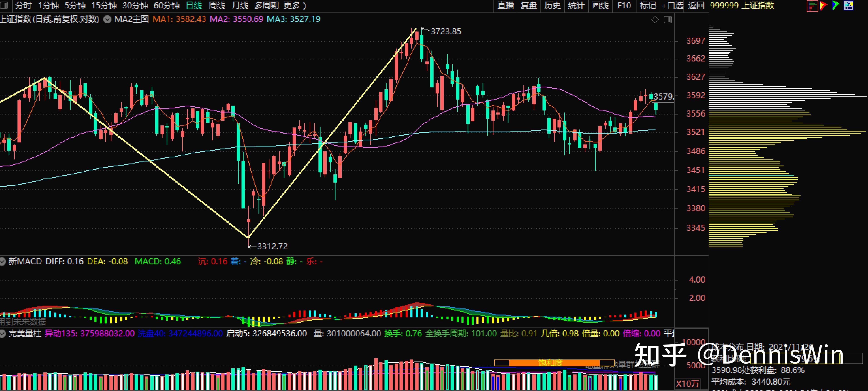The height and width of the screenshot is (391, 868).
Task: Click the MA2: 3550.69 value label
Action: (236, 19)
